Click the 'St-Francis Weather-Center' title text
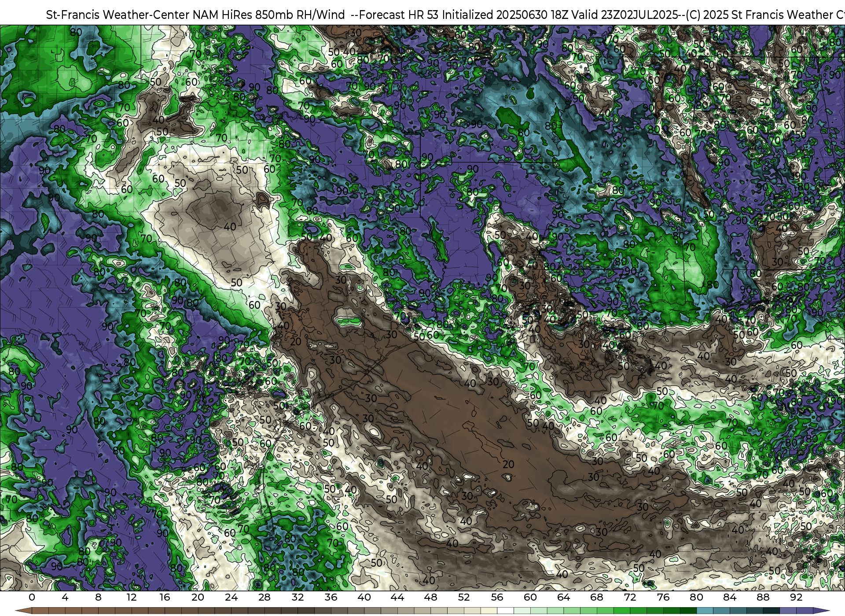Screen dimensions: 845x616 (x=118, y=15)
